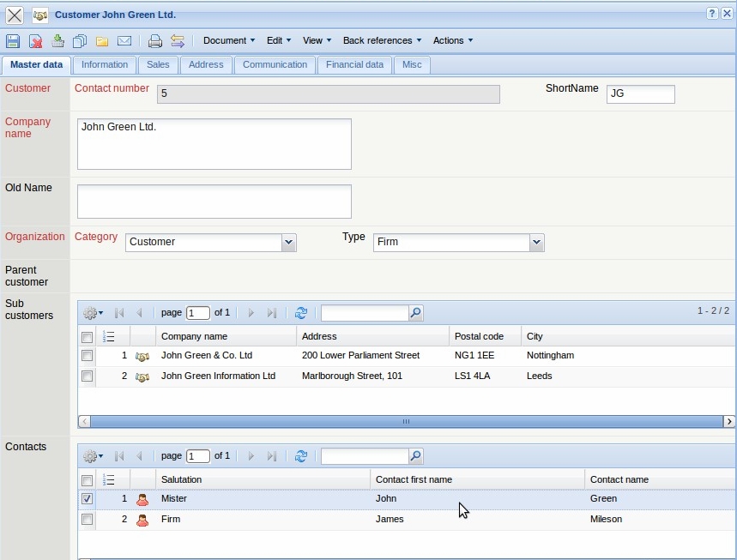Refresh the Sub customers list
The height and width of the screenshot is (560, 737).
click(x=300, y=312)
